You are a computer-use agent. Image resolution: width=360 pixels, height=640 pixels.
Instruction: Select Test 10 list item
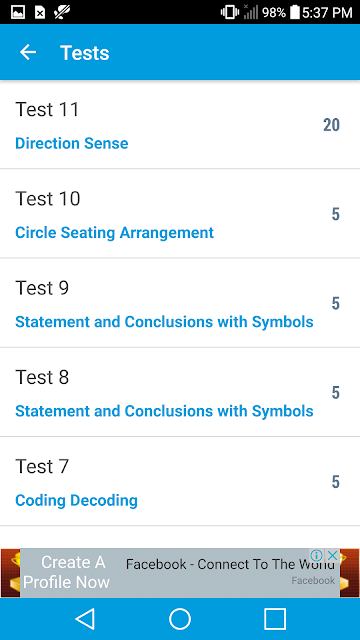coord(180,213)
